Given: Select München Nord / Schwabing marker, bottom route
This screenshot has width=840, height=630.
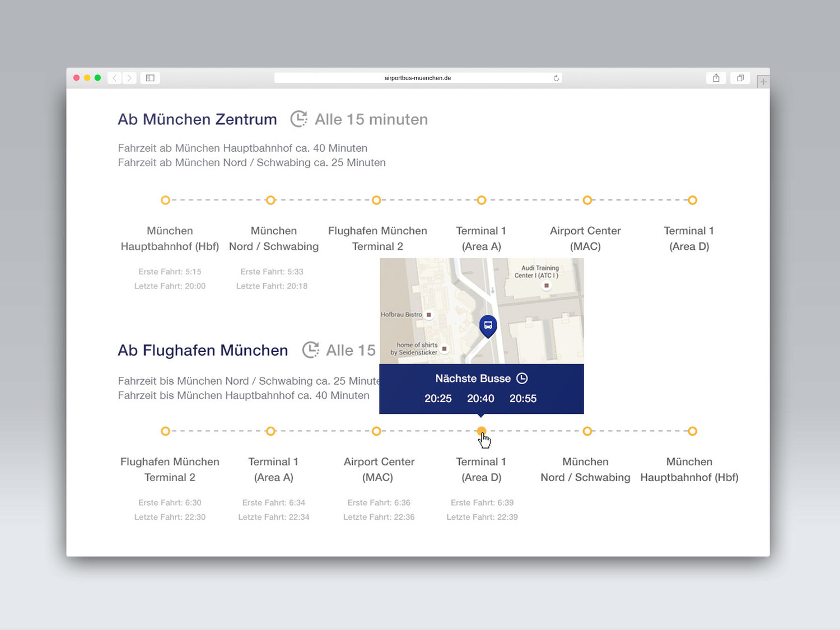Looking at the screenshot, I should pyautogui.click(x=587, y=431).
